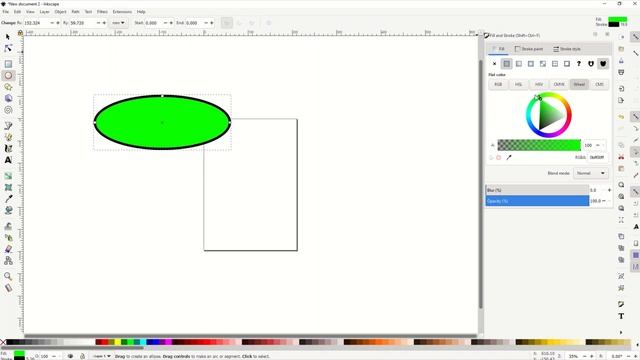The height and width of the screenshot is (360, 640).
Task: Increase Start angle with plus button
Action: 171,23
